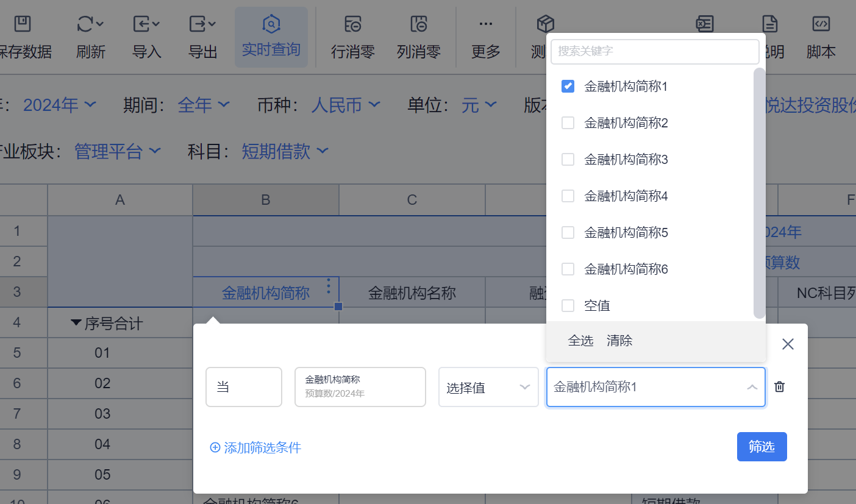Expand the 2024年 year dropdown
The image size is (856, 504).
pos(60,105)
